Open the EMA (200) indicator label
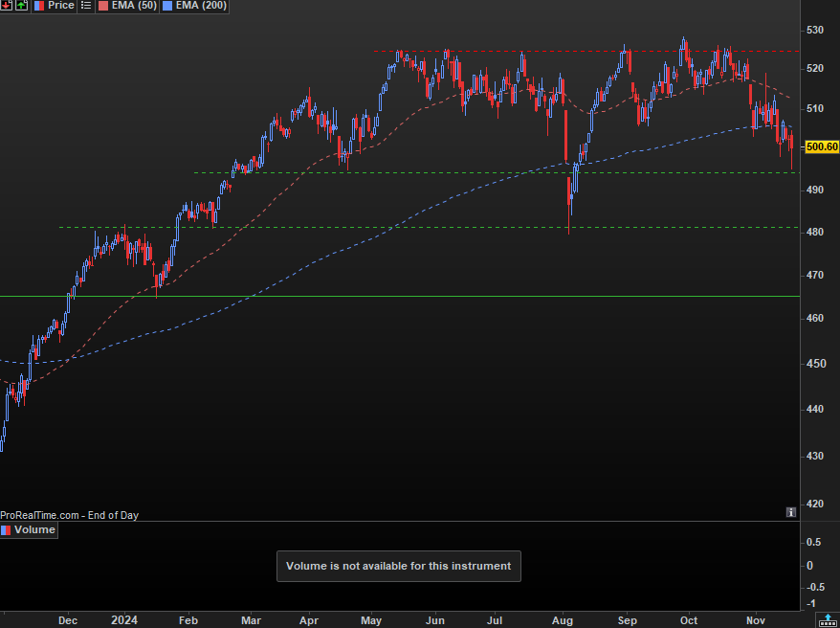The width and height of the screenshot is (840, 628). 194,6
